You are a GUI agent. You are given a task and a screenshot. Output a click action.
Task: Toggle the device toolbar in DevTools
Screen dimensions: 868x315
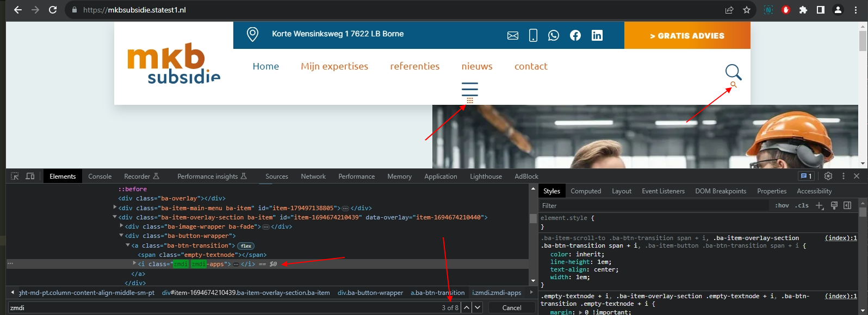[x=30, y=176]
